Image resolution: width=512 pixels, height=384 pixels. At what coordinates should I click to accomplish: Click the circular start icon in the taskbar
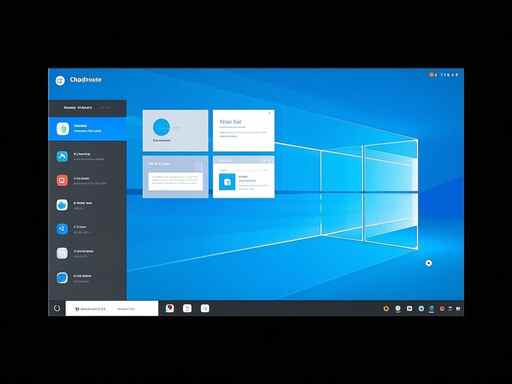(x=57, y=308)
